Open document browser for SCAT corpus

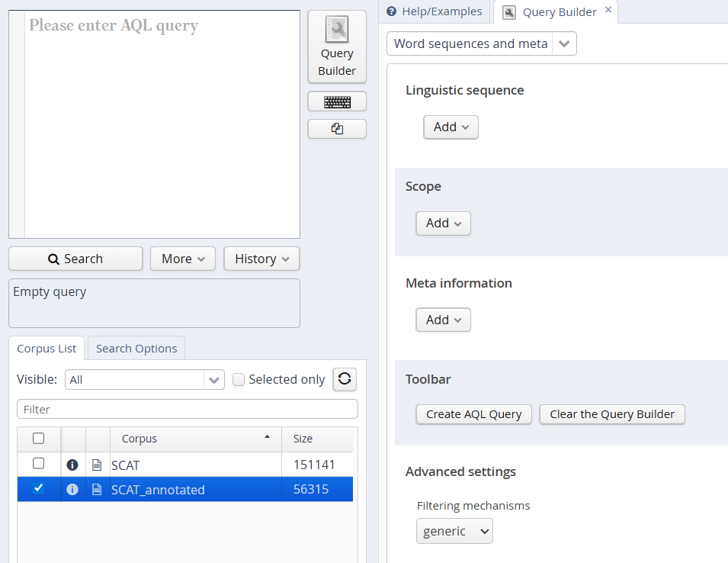[97, 465]
